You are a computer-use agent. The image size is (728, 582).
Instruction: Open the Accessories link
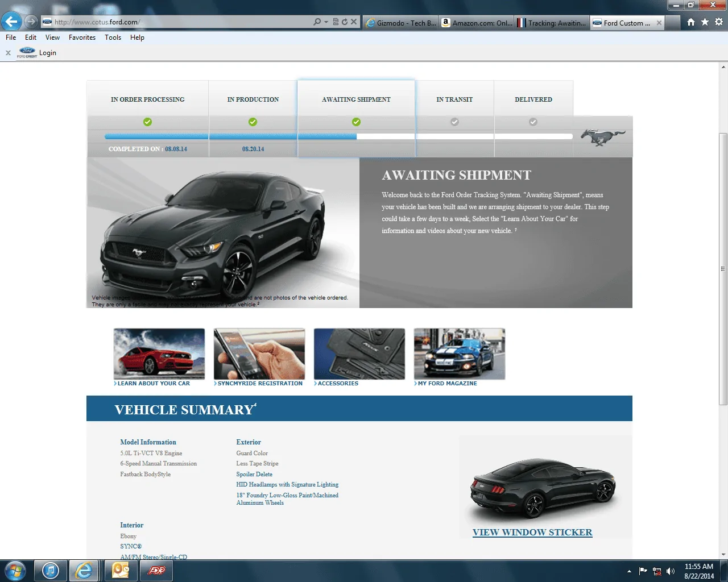(x=338, y=384)
